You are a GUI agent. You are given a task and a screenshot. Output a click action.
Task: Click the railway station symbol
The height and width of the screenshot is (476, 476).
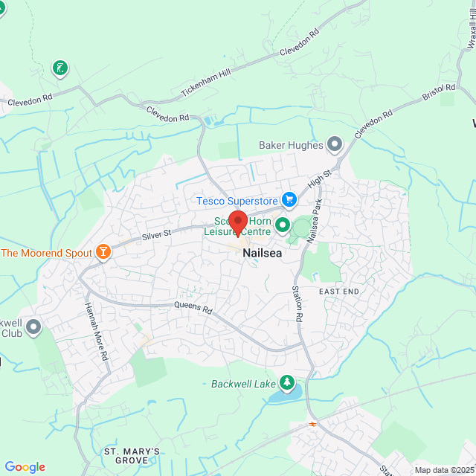coord(312,424)
